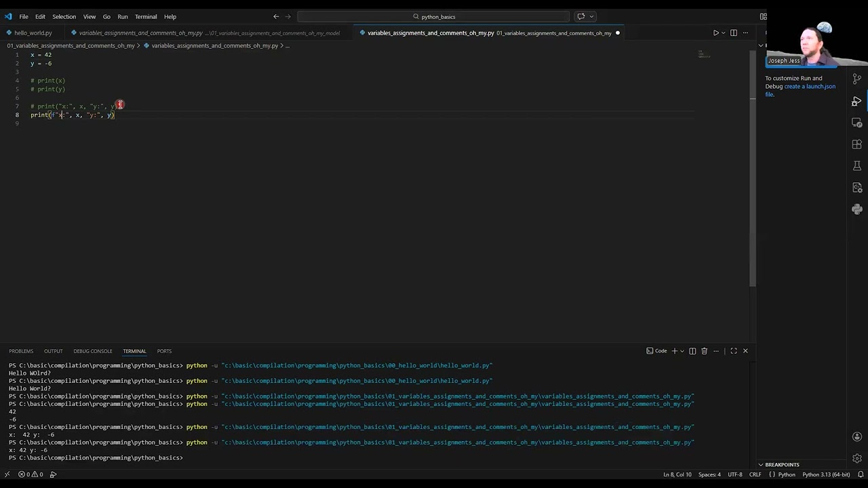Open the Testing (flask) sidebar view
This screenshot has width=868, height=488.
[856, 166]
